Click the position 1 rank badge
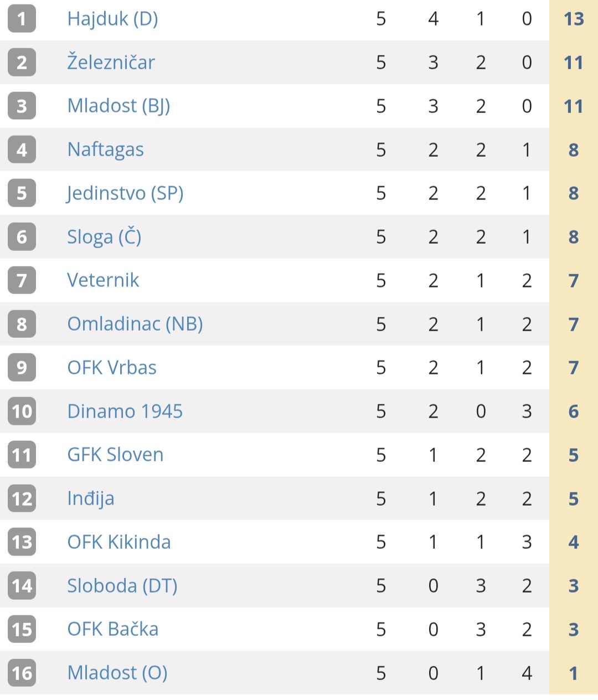This screenshot has height=700, width=598. pyautogui.click(x=22, y=19)
